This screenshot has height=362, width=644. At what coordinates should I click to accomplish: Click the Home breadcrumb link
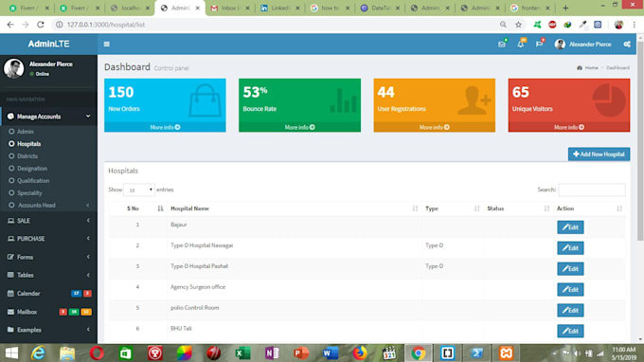click(588, 68)
